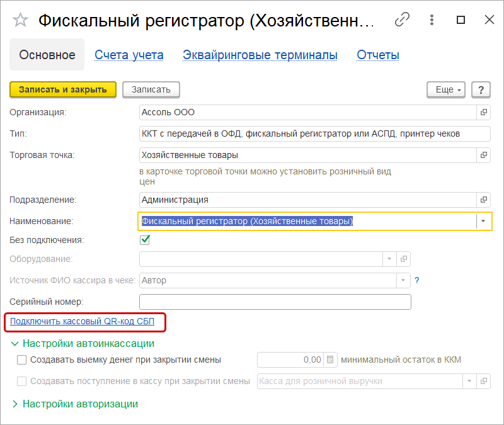Copy link to this record via chain icon
The width and height of the screenshot is (504, 425).
pos(402,20)
